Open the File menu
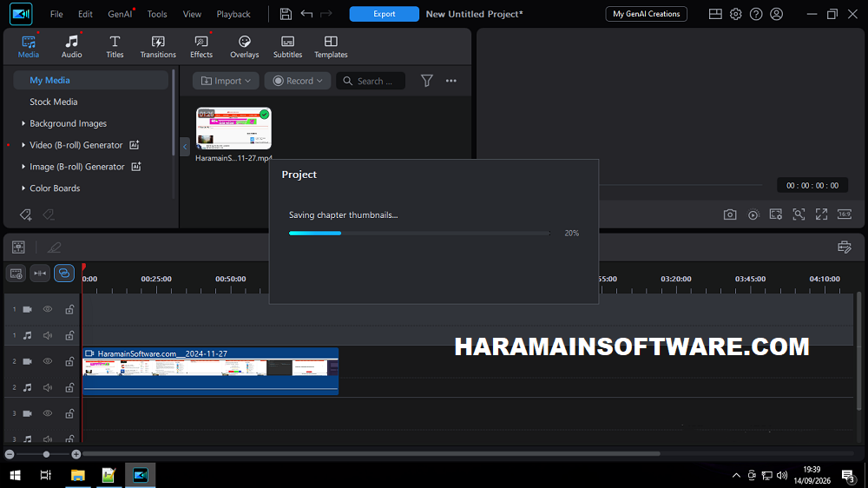The width and height of the screenshot is (868, 488). (56, 14)
